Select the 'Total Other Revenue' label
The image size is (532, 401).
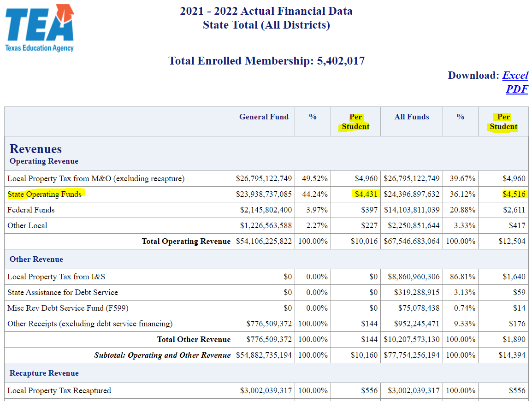194,339
